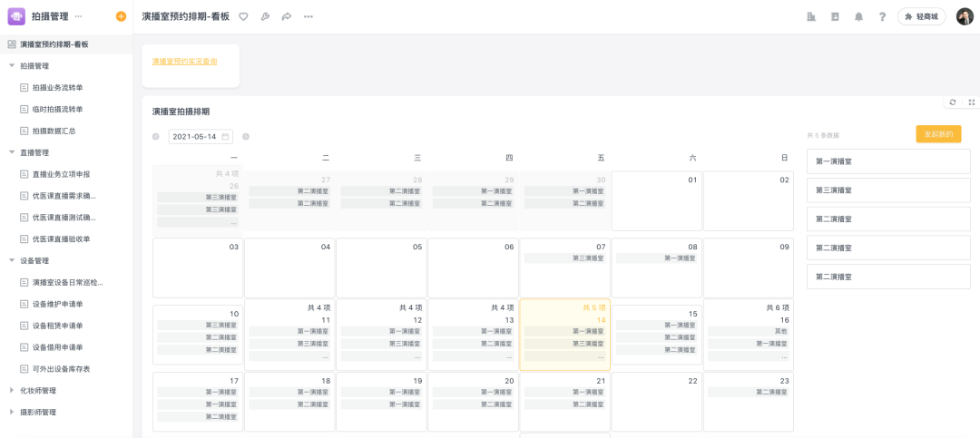Click the orange plus add button
Image resolution: width=980 pixels, height=438 pixels.
pyautogui.click(x=122, y=16)
